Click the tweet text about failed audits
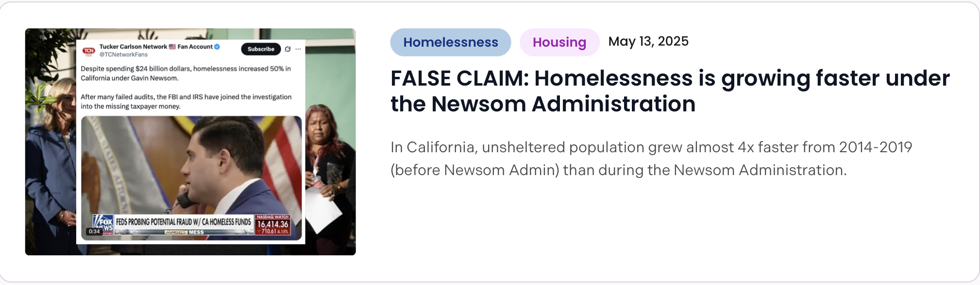980x285 pixels. tap(186, 101)
